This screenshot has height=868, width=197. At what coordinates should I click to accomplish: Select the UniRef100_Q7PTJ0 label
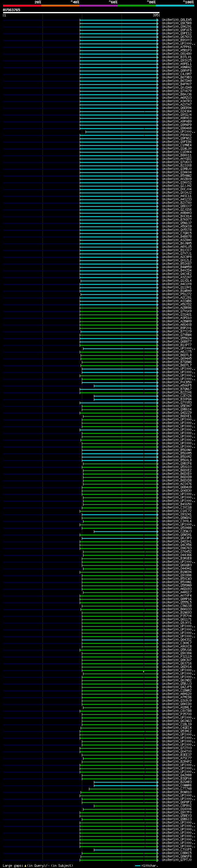pyautogui.click(x=176, y=860)
